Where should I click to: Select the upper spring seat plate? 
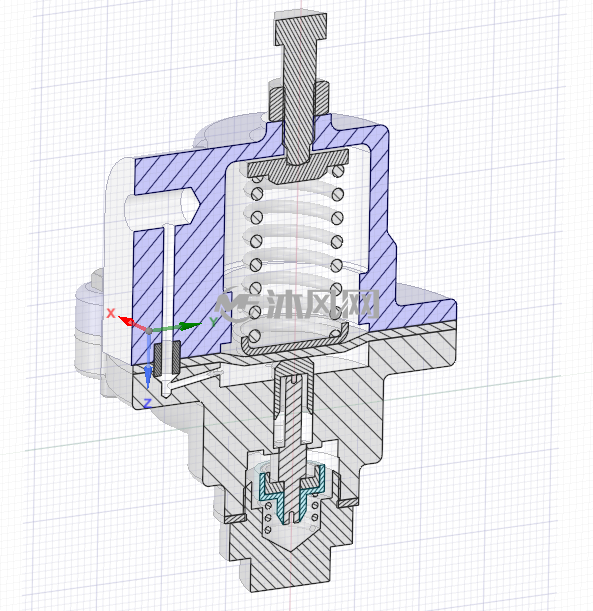298,168
